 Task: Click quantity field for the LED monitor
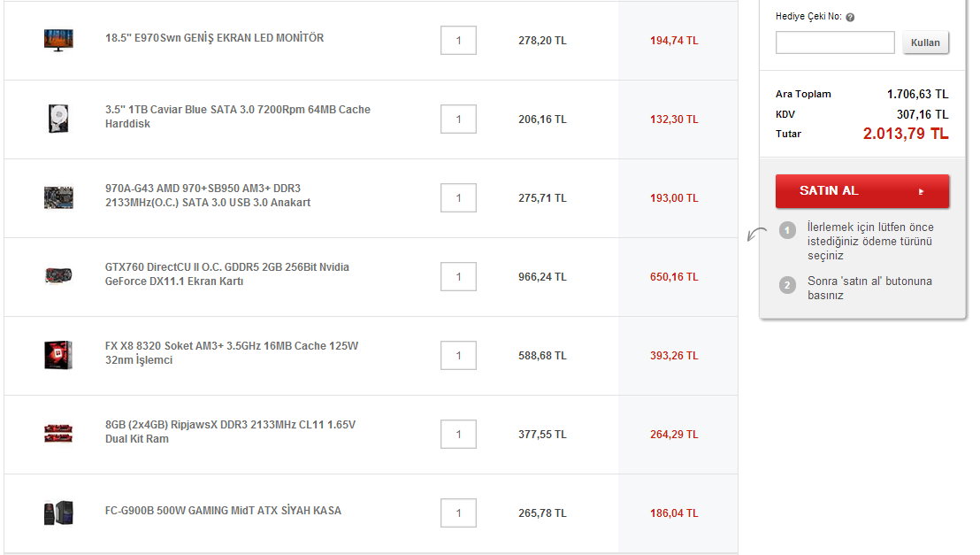tap(458, 41)
